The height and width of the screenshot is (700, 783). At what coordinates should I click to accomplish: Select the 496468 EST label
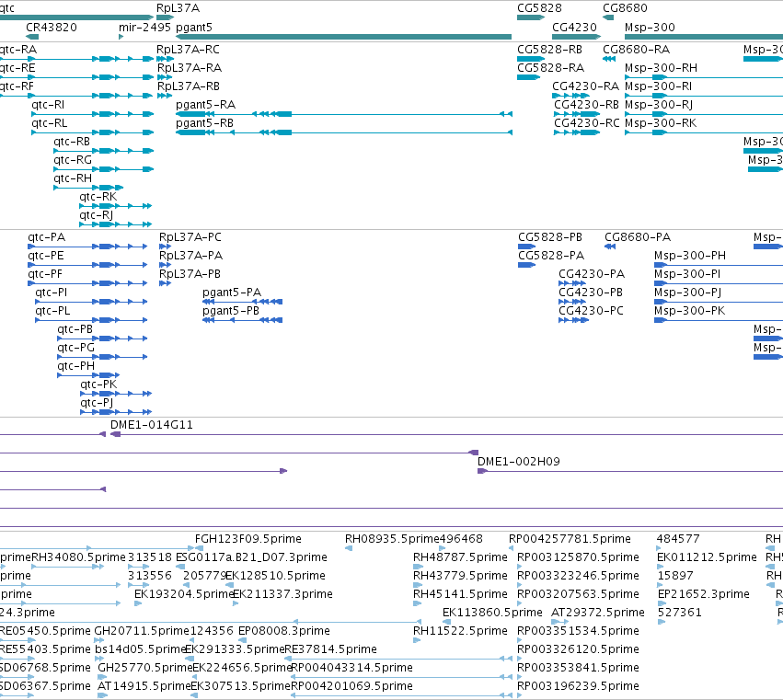click(461, 539)
